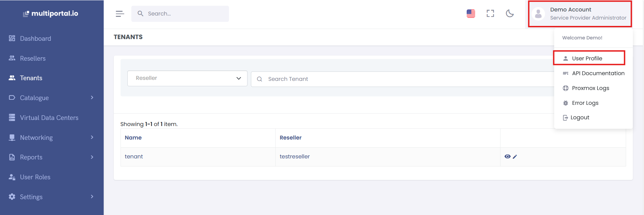Click the Demo Account name text
The image size is (644, 215).
571,9
